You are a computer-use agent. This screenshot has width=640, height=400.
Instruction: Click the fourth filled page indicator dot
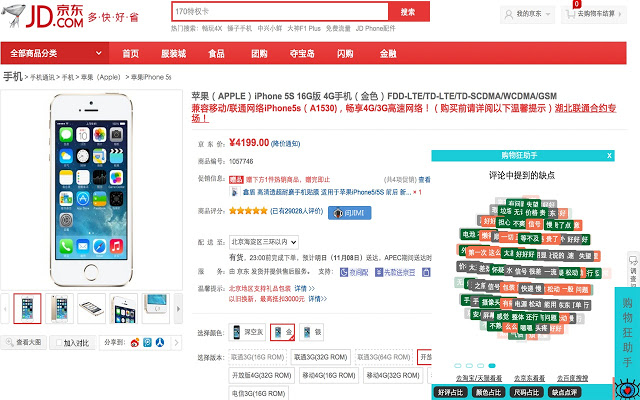[492, 366]
